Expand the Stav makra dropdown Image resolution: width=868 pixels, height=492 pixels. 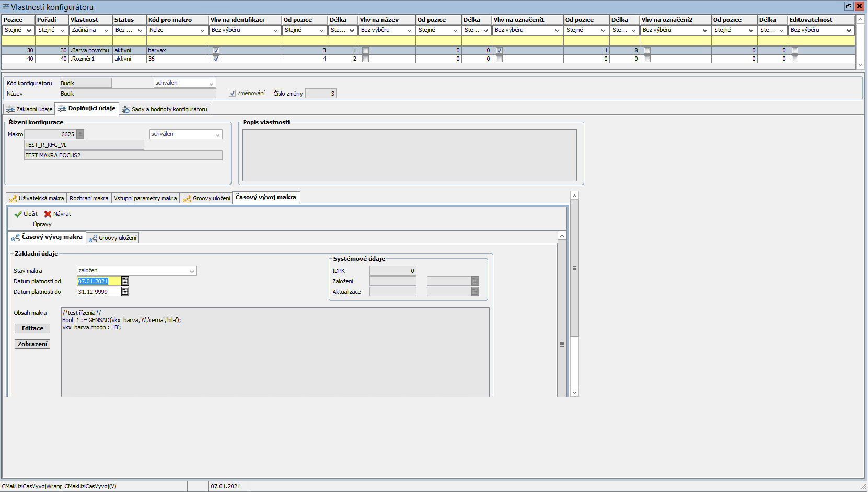point(192,271)
